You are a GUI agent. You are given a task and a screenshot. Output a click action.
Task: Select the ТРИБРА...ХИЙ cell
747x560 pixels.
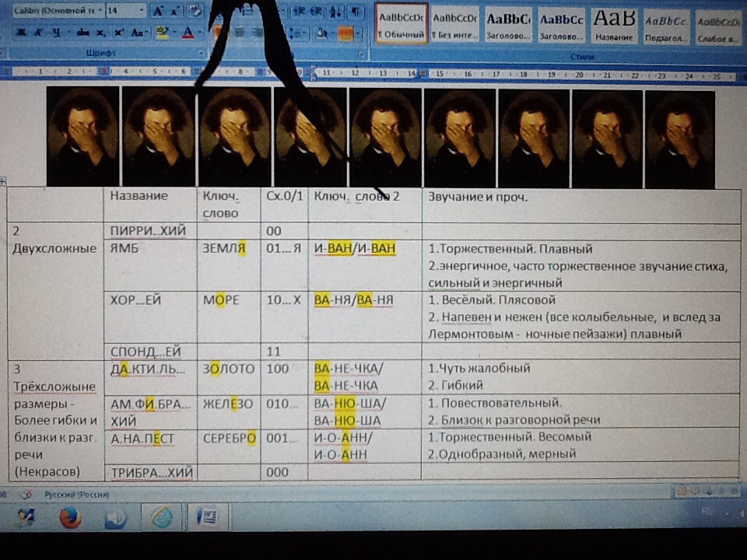tap(150, 472)
